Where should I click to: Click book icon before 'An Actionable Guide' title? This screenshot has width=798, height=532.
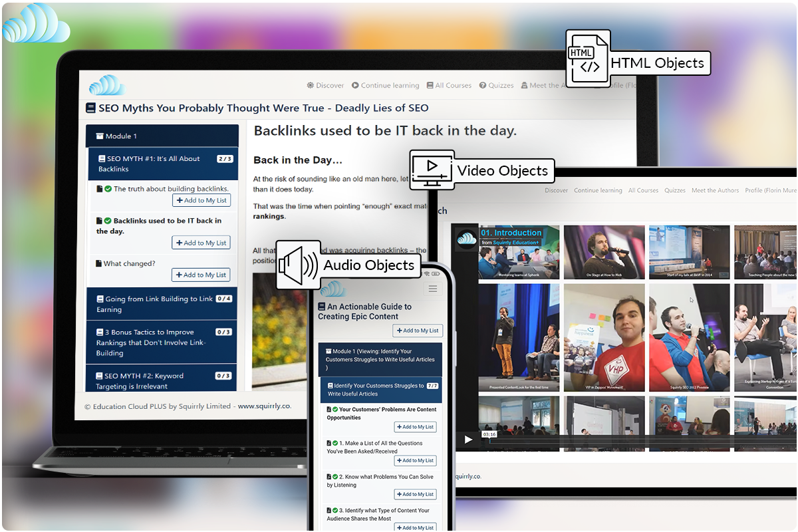click(x=322, y=307)
